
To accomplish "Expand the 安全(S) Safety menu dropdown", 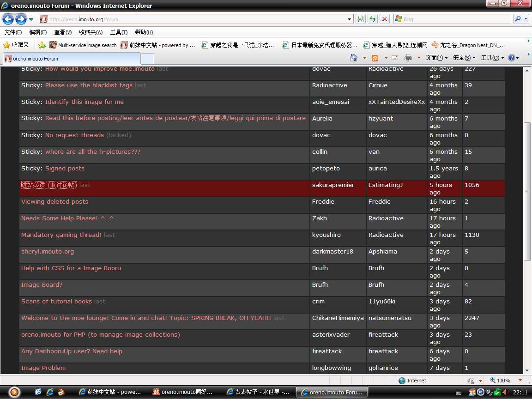I will [x=464, y=58].
